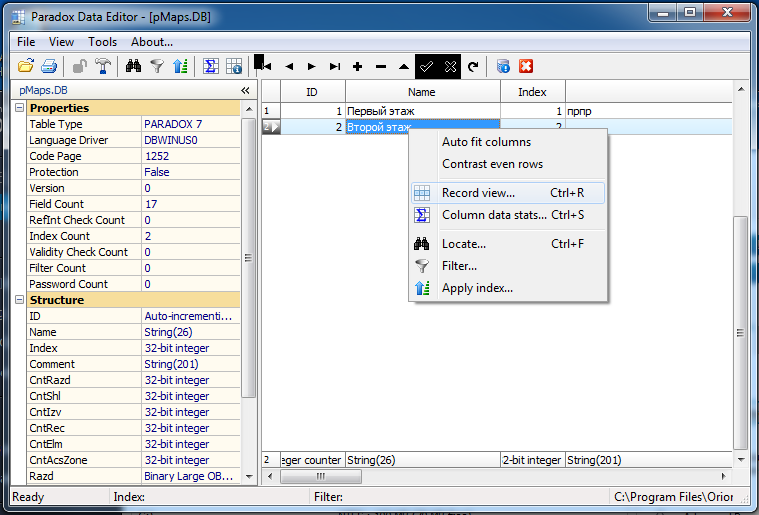This screenshot has width=759, height=515.
Task: Choose Contrast even rows in context menu
Action: click(508, 164)
